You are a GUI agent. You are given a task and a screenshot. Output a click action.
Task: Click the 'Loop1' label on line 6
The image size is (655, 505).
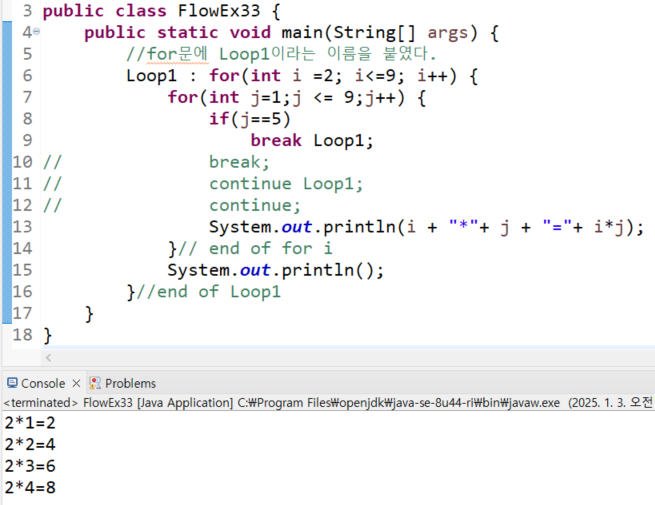[152, 76]
